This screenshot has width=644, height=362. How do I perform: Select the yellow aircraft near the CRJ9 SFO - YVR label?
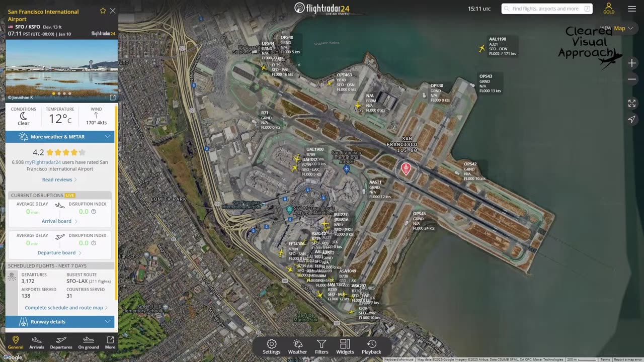pos(352,312)
